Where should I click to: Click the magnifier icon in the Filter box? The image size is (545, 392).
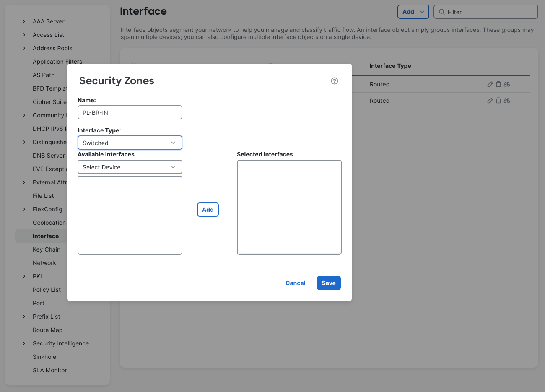pyautogui.click(x=442, y=12)
